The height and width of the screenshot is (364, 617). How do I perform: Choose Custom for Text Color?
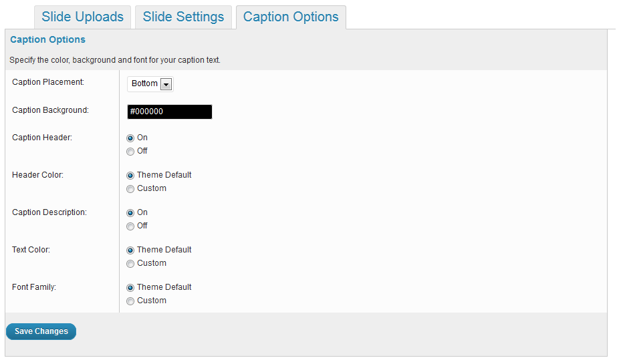coord(130,264)
